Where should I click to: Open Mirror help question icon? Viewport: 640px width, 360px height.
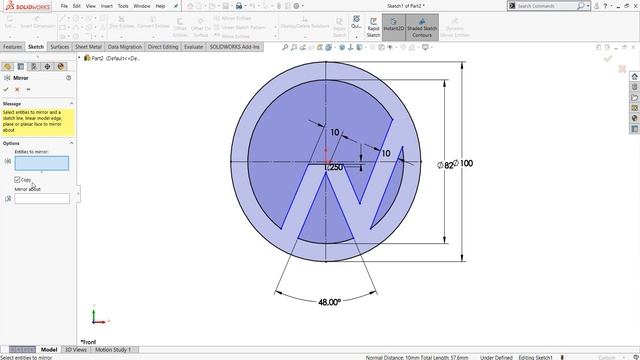coord(69,78)
